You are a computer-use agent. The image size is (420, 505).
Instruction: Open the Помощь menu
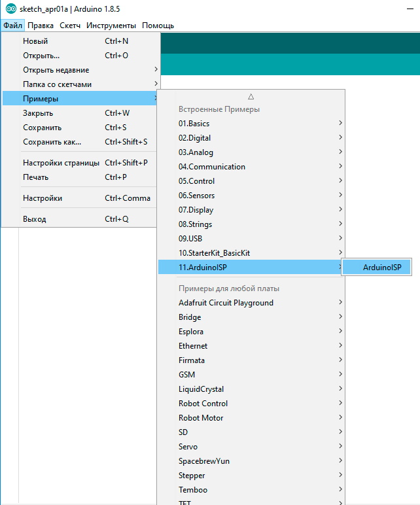(x=158, y=26)
